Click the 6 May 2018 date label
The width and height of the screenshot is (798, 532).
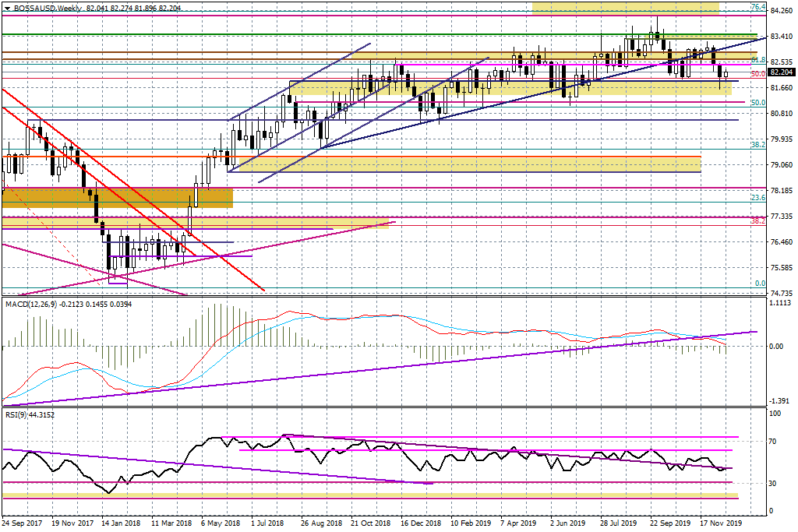pyautogui.click(x=221, y=523)
